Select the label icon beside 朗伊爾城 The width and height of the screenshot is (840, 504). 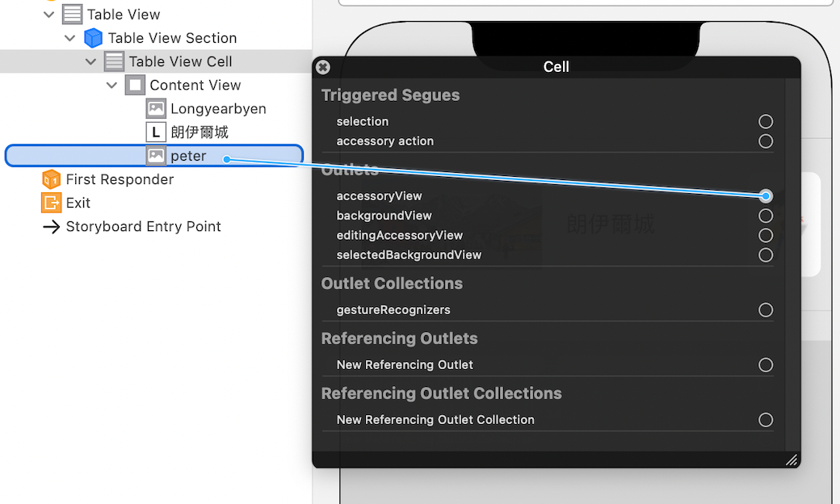coord(155,132)
